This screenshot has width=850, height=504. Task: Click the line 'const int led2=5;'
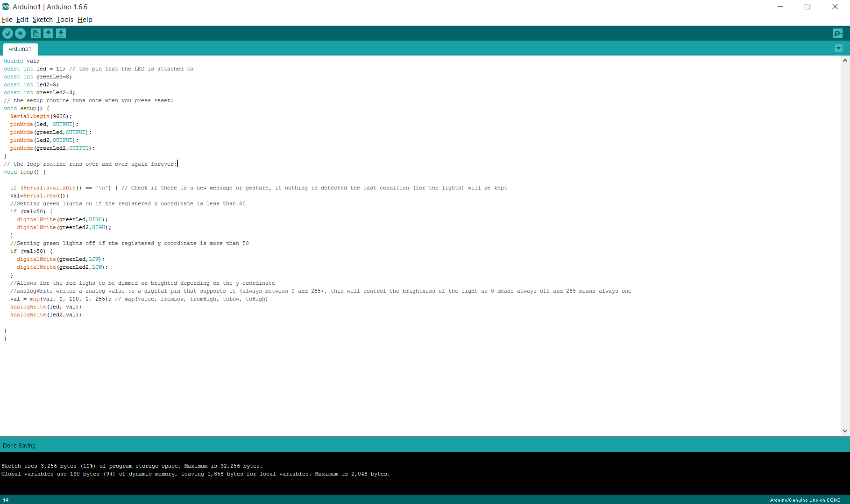pos(31,84)
